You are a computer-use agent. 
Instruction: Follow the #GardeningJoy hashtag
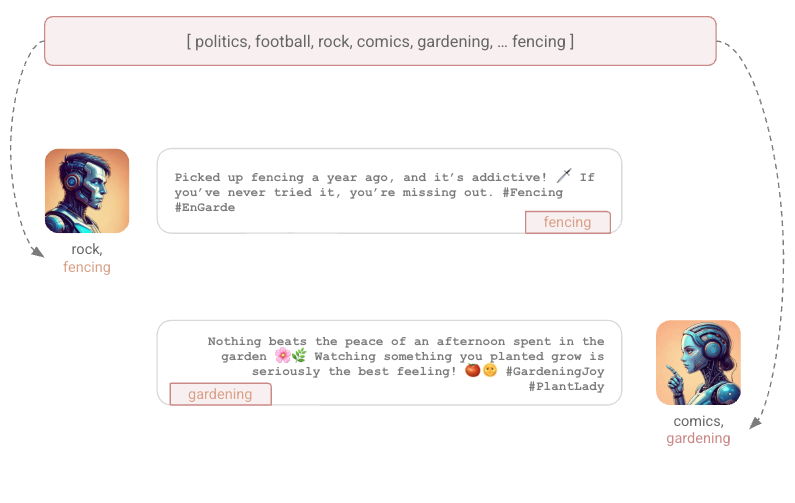pyautogui.click(x=555, y=372)
